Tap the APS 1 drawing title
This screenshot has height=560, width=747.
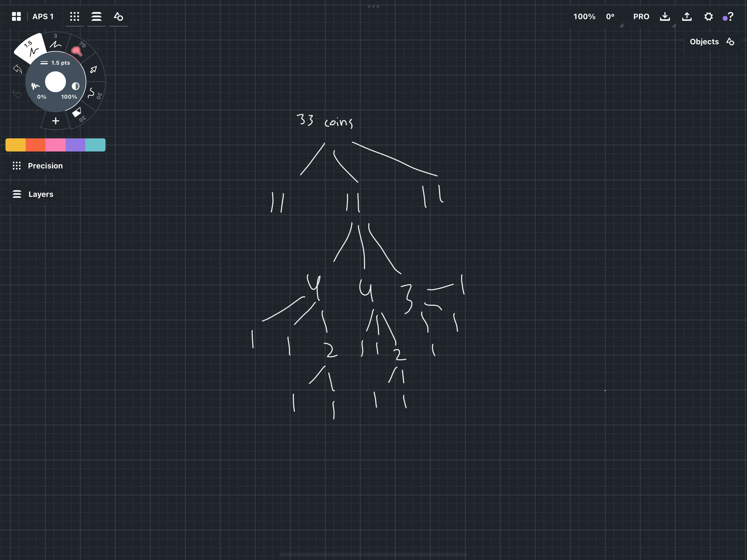click(43, 17)
